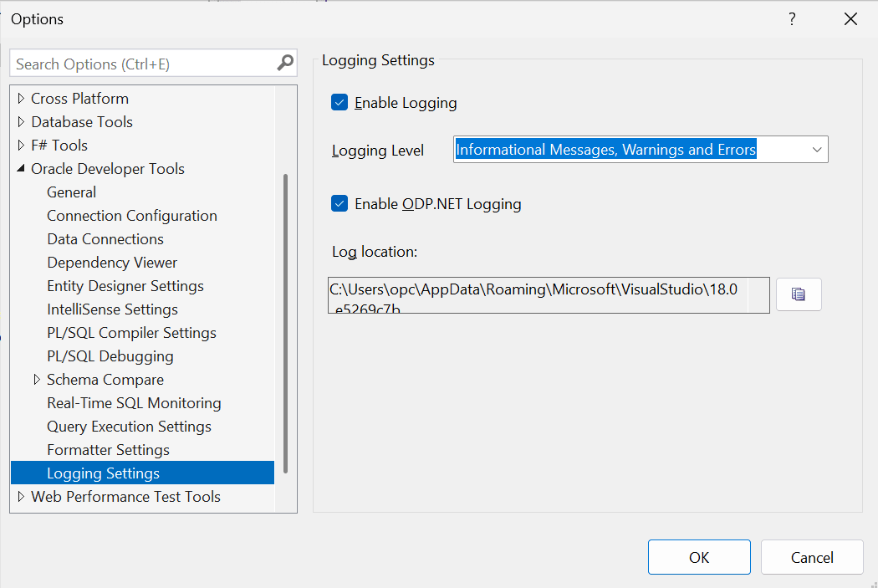Select Query Execution Settings
Image resolution: width=878 pixels, height=588 pixels.
coord(129,426)
